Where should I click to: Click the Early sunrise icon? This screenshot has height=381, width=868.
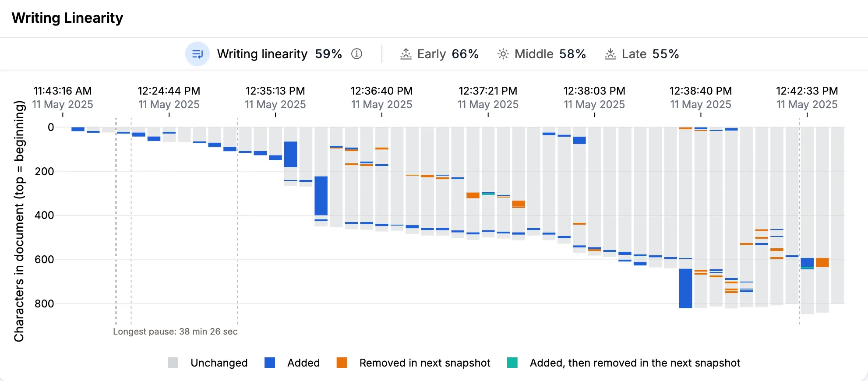coord(406,54)
